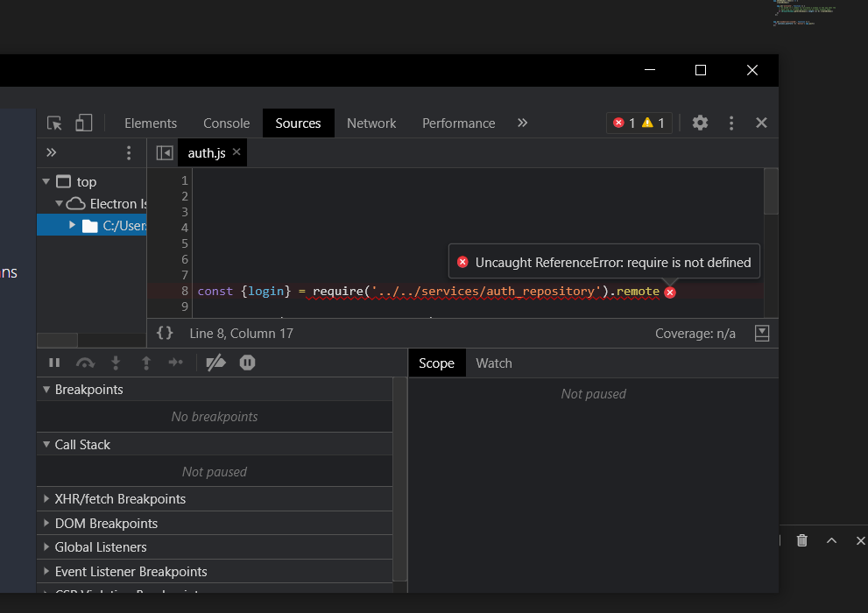Expand the C:/User folder tree item

click(x=73, y=226)
